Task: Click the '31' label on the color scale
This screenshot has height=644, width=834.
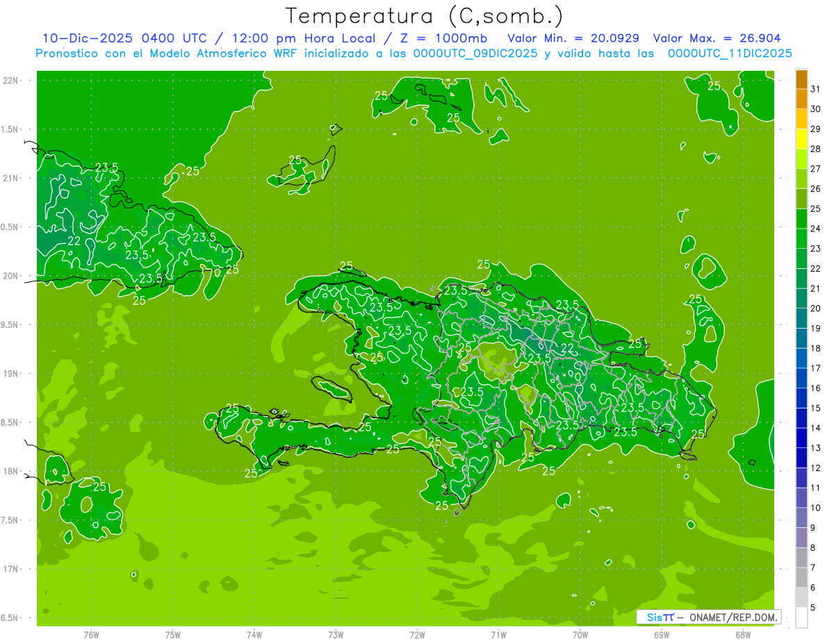Action: click(815, 89)
